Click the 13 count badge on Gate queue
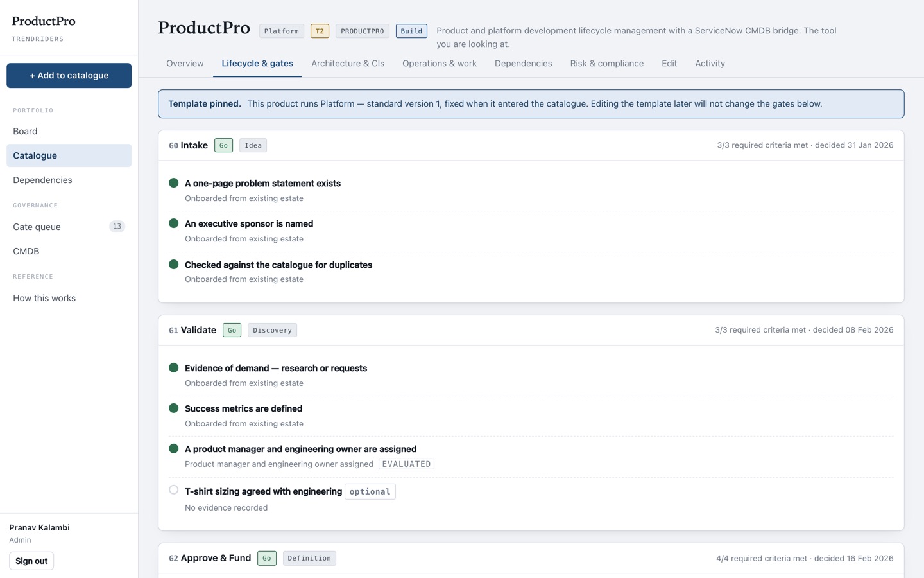 click(117, 227)
